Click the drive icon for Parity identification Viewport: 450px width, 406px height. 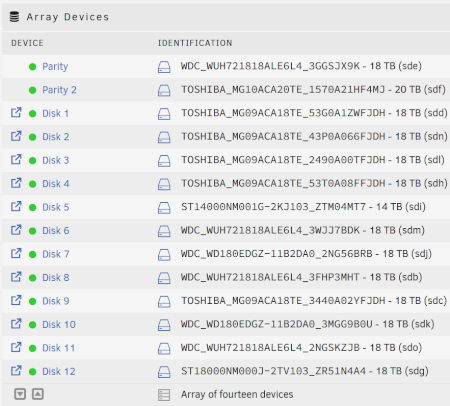click(164, 67)
